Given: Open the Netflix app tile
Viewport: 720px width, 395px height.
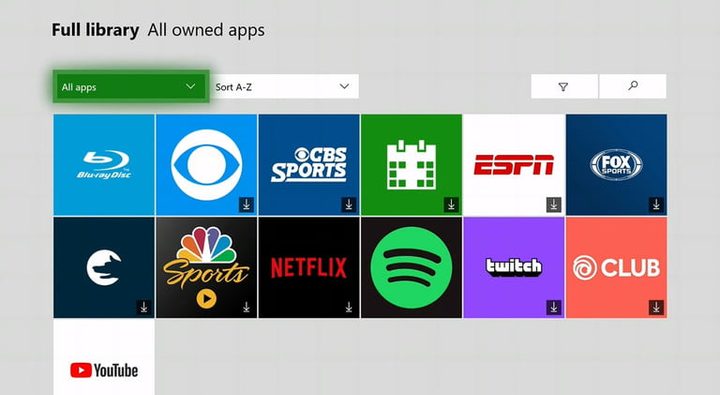Looking at the screenshot, I should (x=309, y=267).
